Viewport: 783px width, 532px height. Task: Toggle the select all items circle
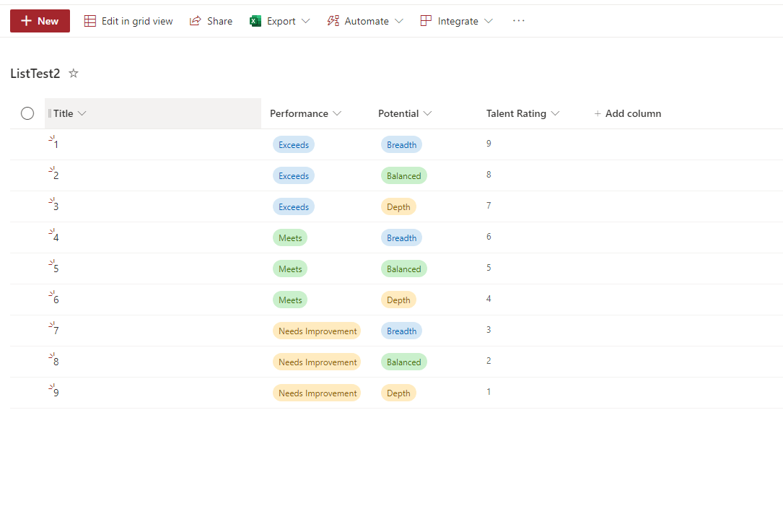27,113
